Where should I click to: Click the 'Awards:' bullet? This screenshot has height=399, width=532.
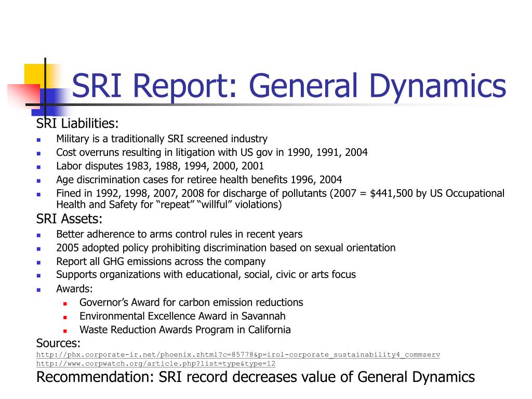(x=74, y=289)
